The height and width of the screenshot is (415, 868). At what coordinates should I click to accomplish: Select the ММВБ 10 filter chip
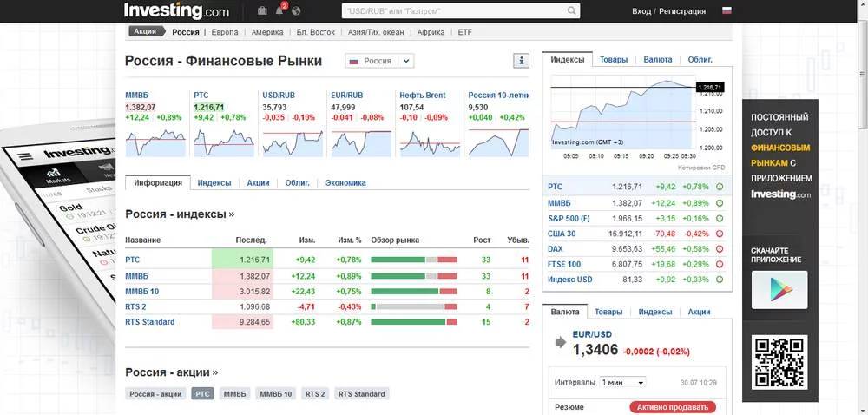tap(276, 394)
